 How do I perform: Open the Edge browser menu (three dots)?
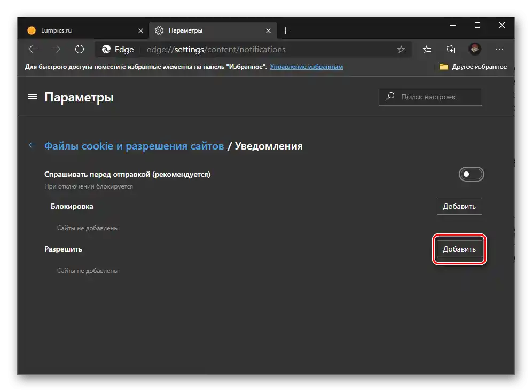pyautogui.click(x=499, y=49)
